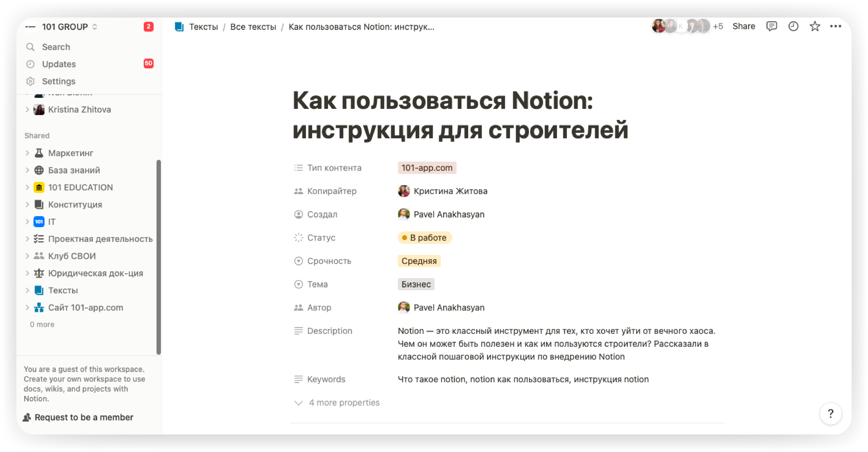Open the Сайт 101-app.com page
The height and width of the screenshot is (452, 868).
pos(86,308)
